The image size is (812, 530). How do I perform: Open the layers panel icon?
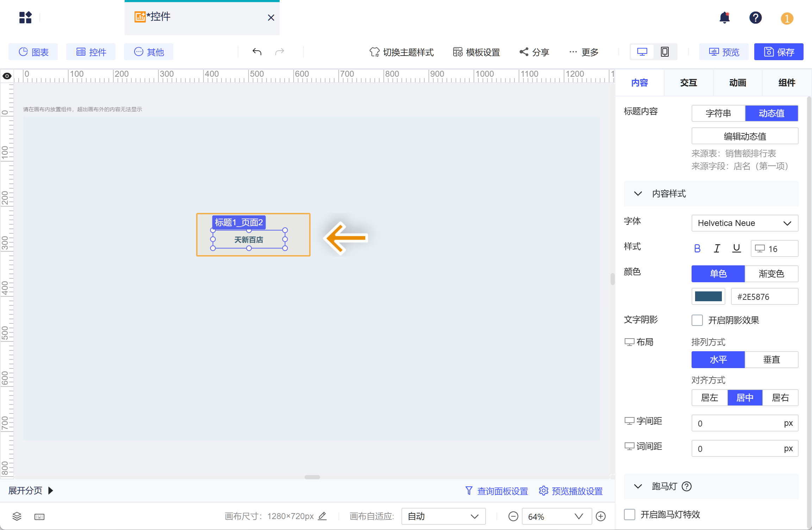(17, 516)
